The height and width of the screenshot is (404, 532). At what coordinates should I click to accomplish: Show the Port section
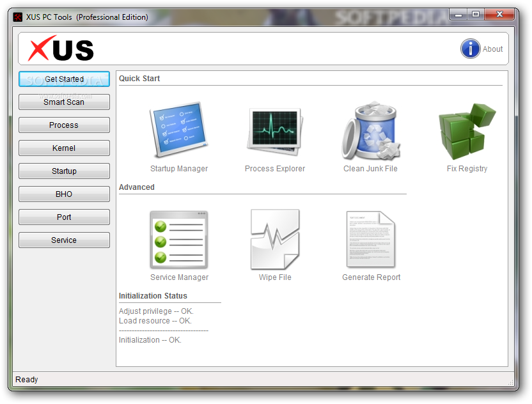[x=64, y=217]
